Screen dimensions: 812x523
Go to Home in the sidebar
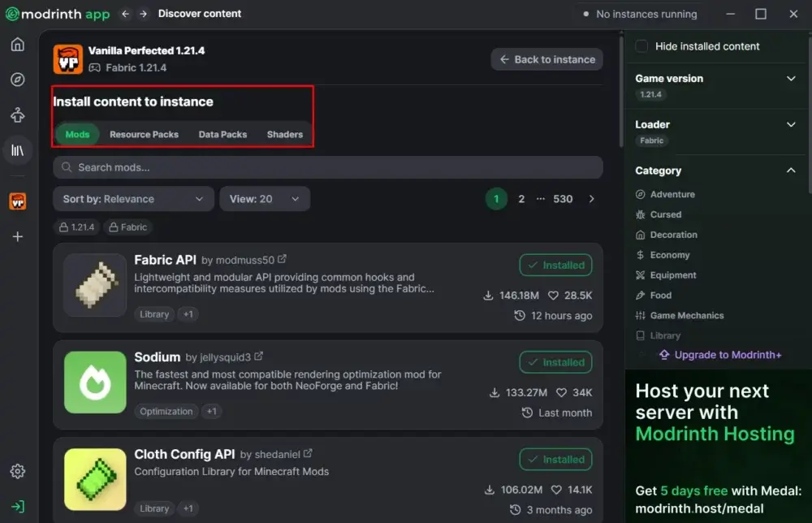coord(17,44)
